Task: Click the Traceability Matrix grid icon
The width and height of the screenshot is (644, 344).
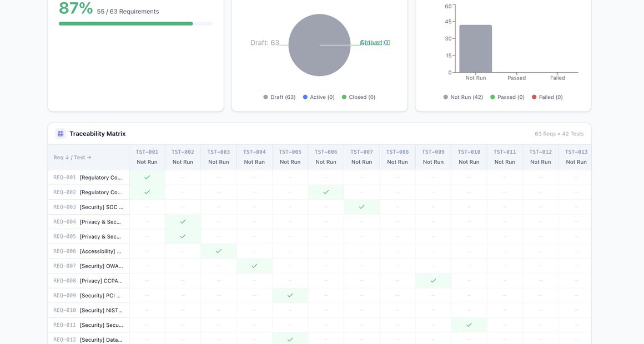Action: pyautogui.click(x=61, y=134)
